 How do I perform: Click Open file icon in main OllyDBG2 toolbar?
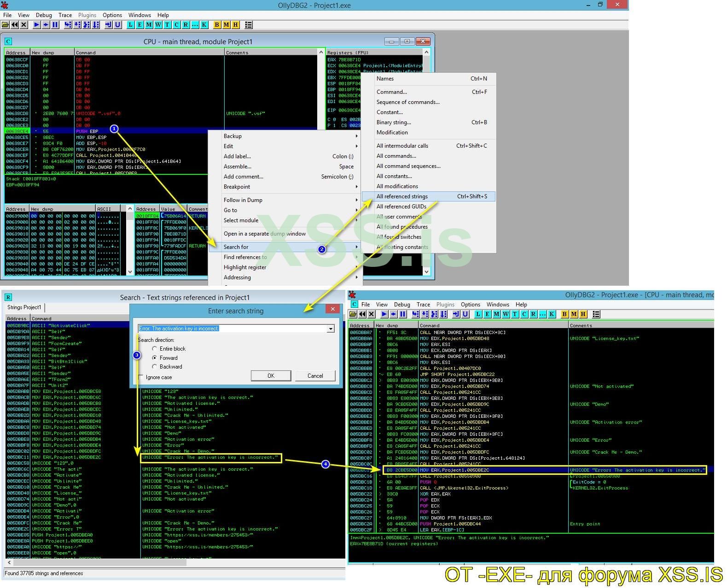[6, 25]
